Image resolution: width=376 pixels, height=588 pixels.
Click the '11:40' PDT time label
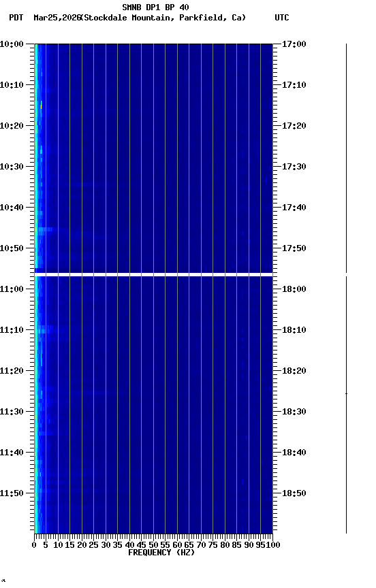(x=12, y=453)
